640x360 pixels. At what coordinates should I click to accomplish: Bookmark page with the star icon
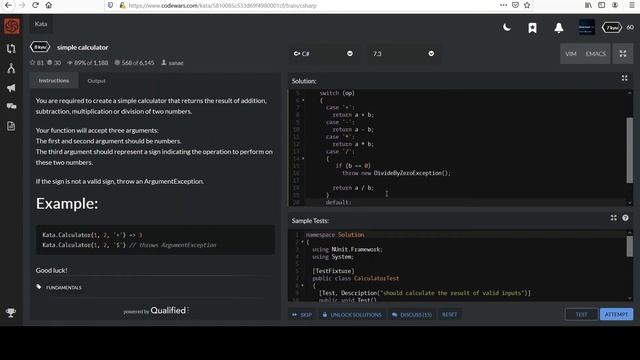[x=527, y=5]
